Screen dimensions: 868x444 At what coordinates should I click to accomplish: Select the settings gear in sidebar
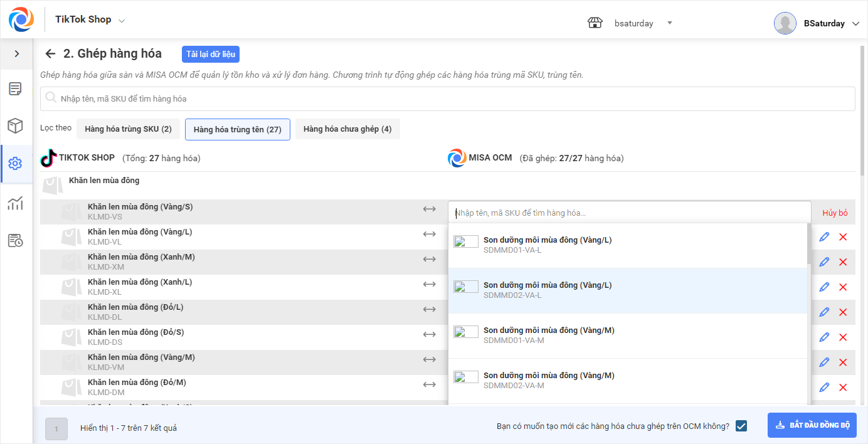pyautogui.click(x=16, y=164)
